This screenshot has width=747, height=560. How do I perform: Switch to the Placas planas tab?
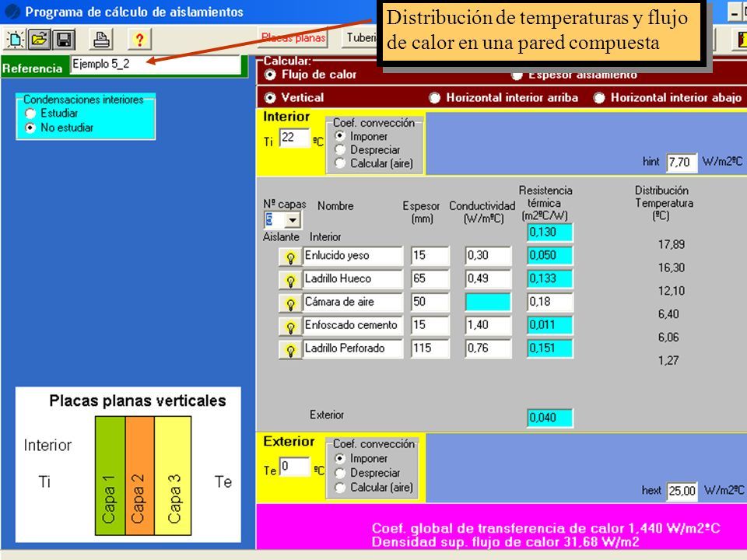[x=293, y=38]
